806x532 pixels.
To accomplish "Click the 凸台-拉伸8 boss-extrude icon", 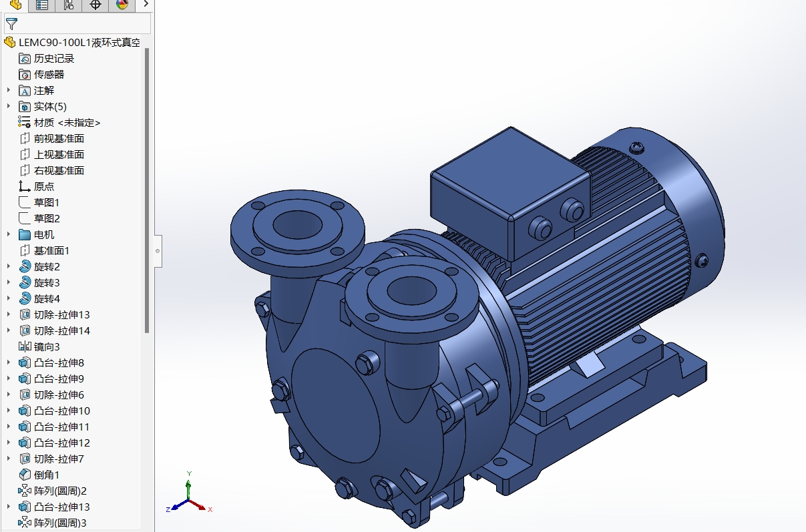I will [25, 362].
